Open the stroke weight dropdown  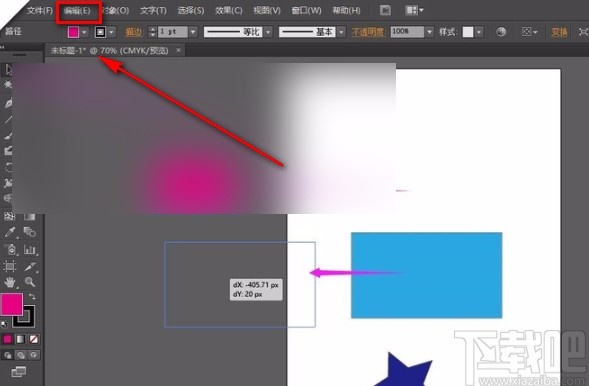click(193, 32)
